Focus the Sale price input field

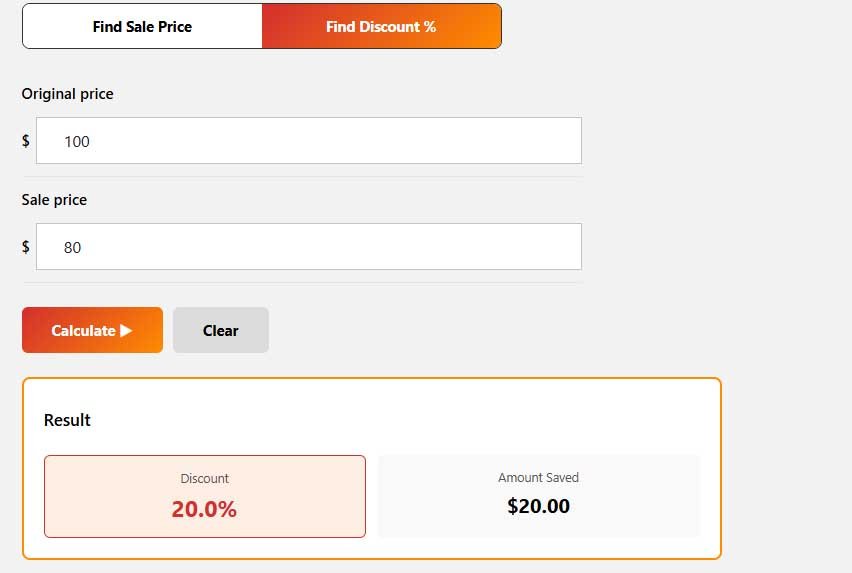click(309, 247)
